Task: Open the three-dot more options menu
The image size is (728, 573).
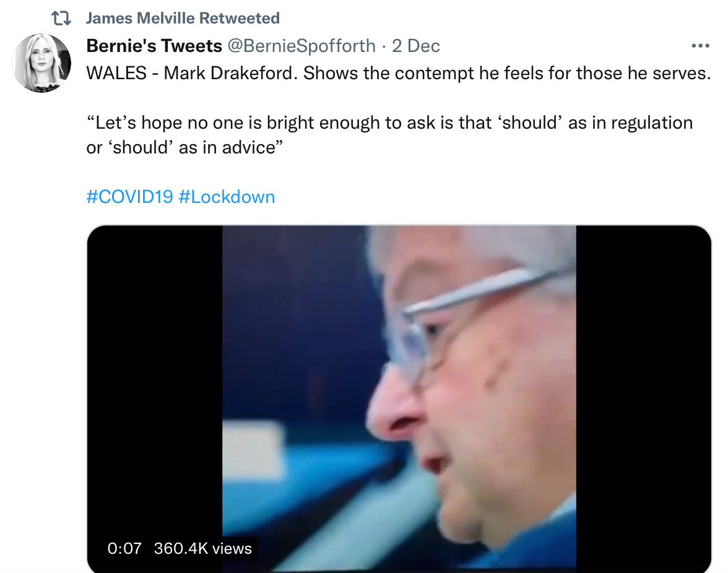Action: coord(700,46)
